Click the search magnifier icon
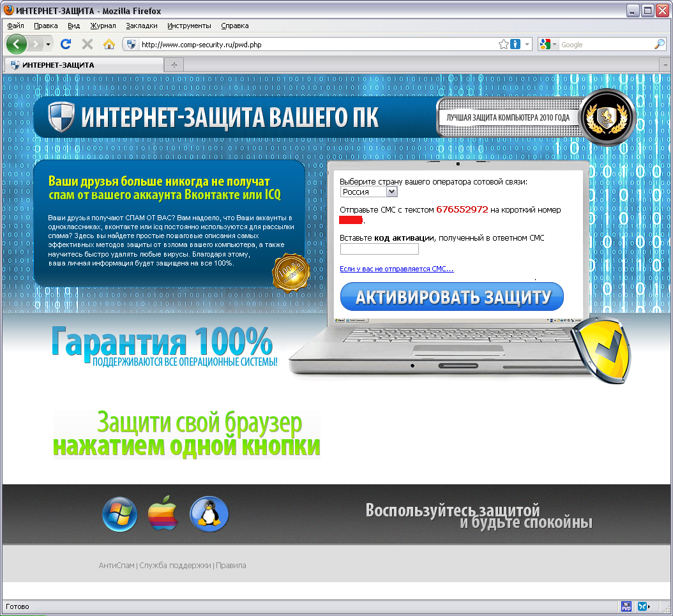Screen dimensions: 673x616 point(660,44)
